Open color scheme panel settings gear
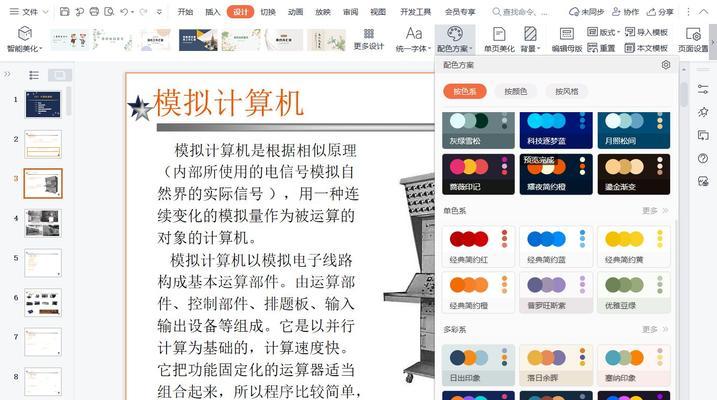 coord(666,65)
